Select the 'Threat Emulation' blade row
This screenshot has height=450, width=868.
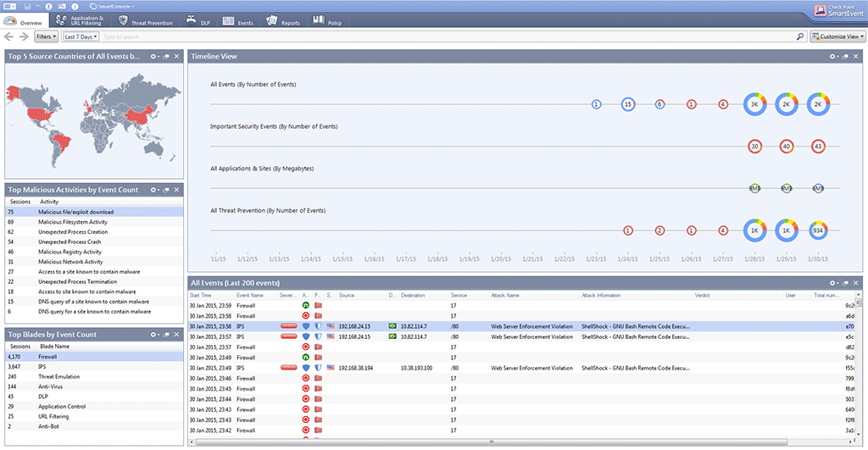pyautogui.click(x=94, y=377)
